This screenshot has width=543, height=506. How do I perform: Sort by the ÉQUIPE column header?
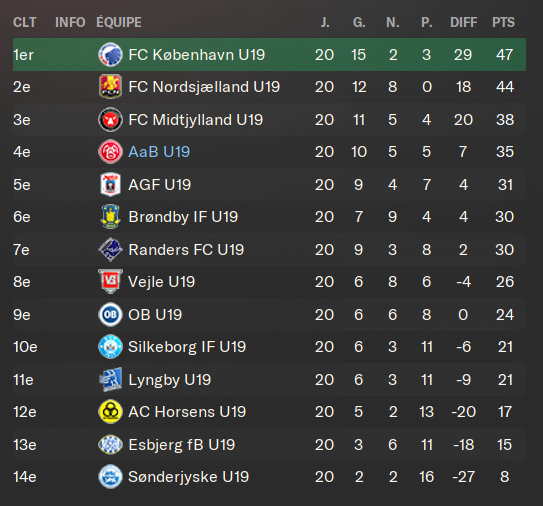(x=119, y=23)
